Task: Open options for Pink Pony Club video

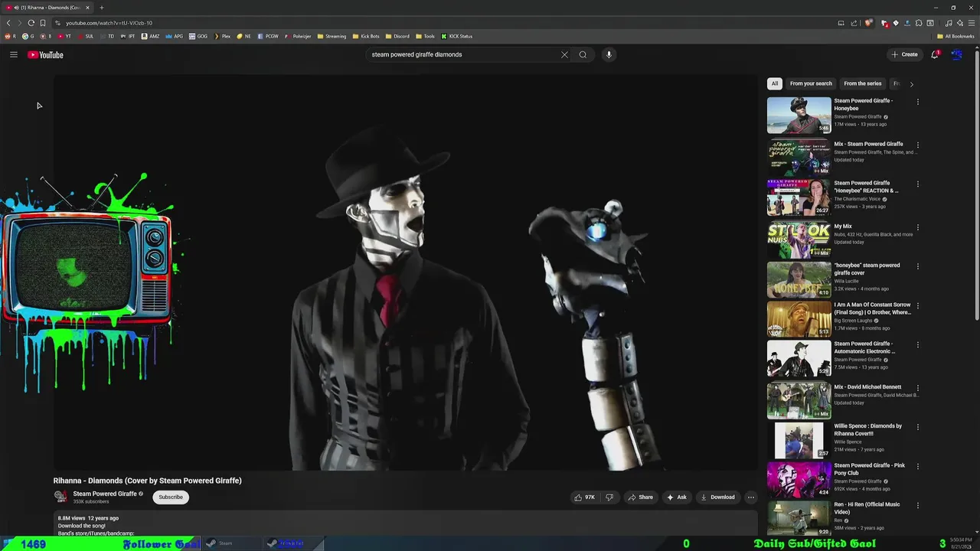Action: point(917,466)
